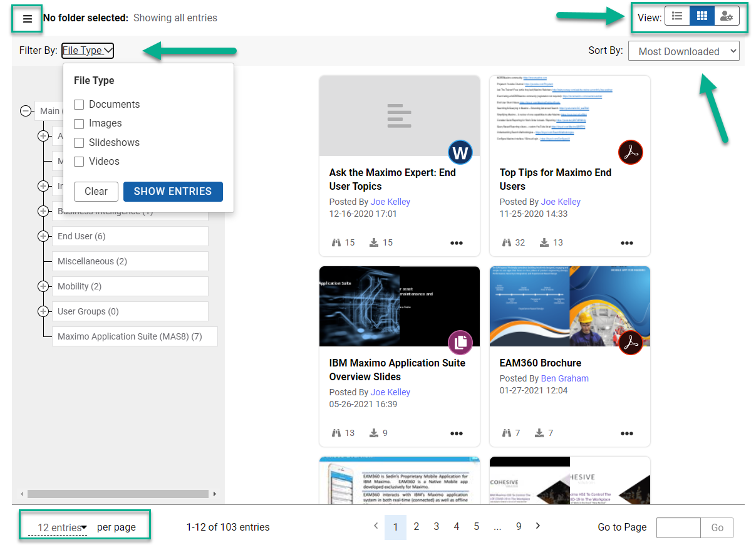Switch to list view
Screen dimensions: 756x545
[677, 17]
